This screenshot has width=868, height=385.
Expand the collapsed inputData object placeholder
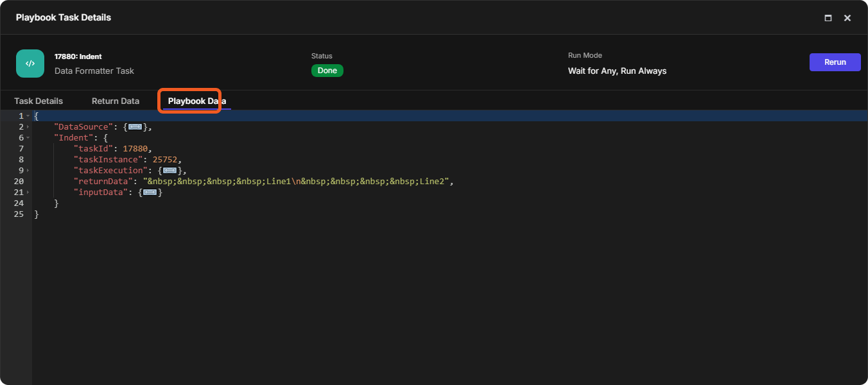[x=150, y=193]
